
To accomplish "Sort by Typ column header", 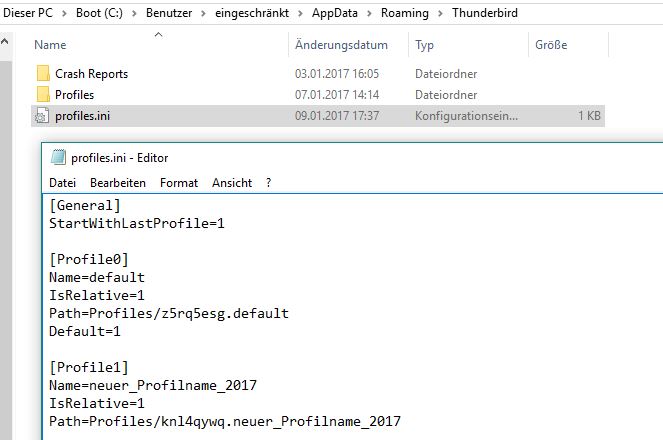I will point(424,45).
